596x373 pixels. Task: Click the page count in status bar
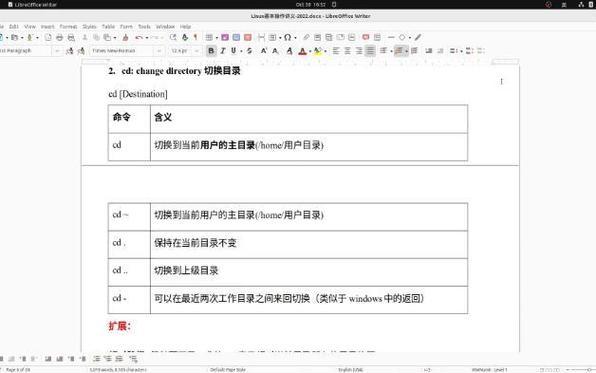18,370
